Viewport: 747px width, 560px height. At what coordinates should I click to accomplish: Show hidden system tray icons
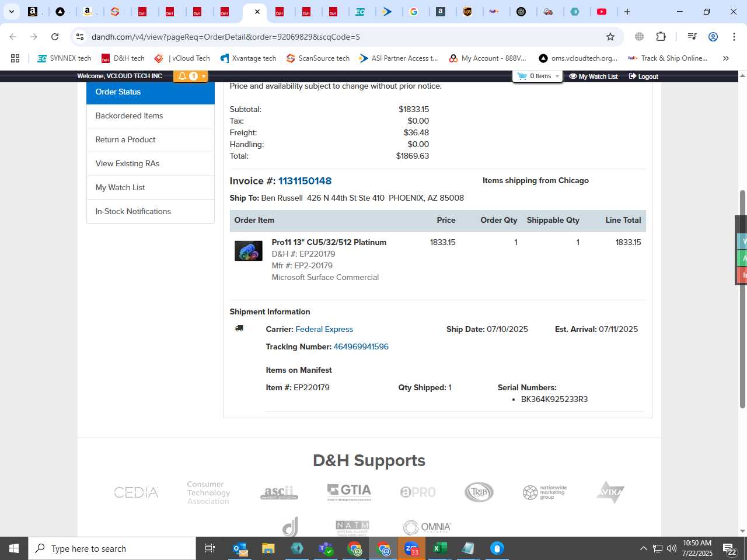click(643, 548)
